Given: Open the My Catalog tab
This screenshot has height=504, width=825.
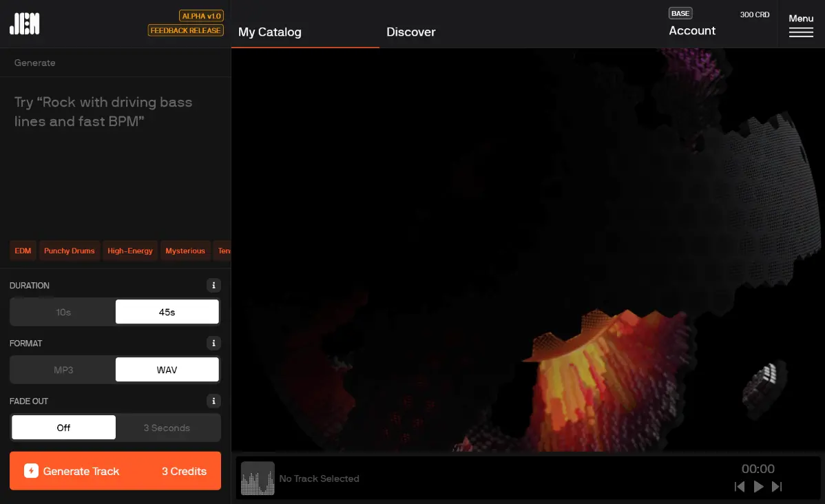Looking at the screenshot, I should [270, 32].
